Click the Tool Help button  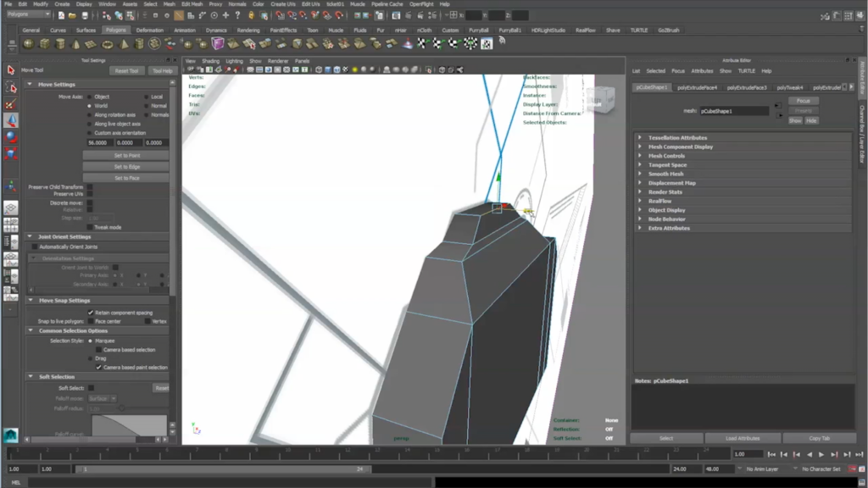[162, 71]
